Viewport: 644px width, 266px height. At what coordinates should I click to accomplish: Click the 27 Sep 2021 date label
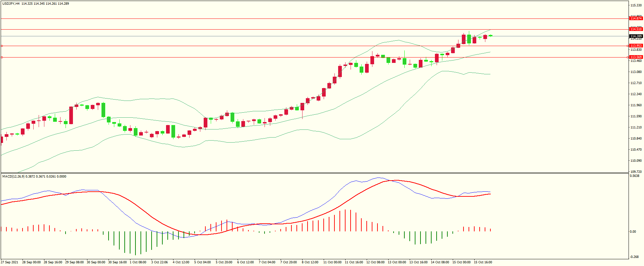10,262
